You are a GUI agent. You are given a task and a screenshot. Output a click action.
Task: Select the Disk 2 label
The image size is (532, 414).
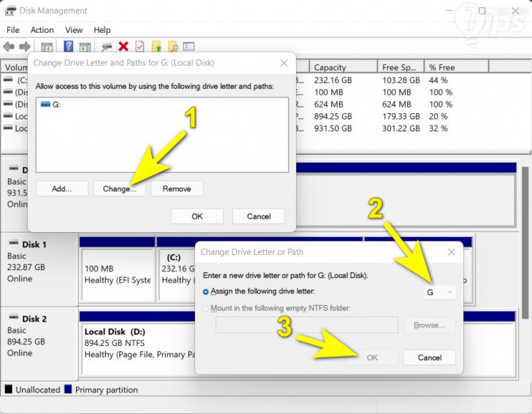tap(34, 319)
